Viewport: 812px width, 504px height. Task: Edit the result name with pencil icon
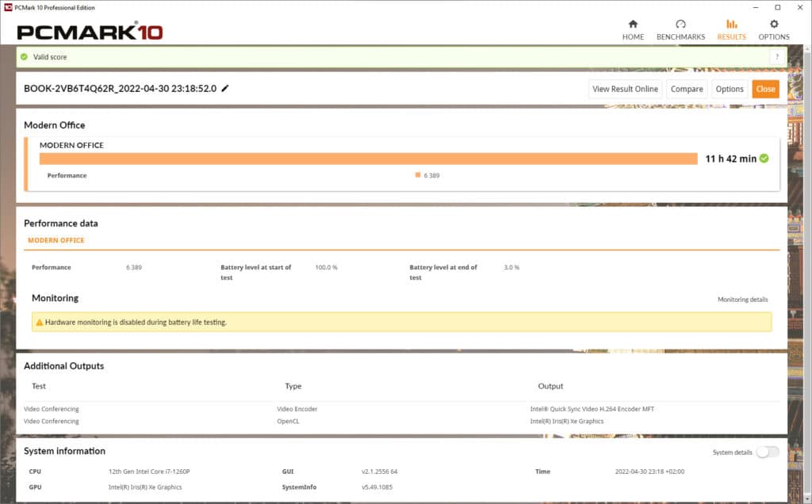point(224,89)
